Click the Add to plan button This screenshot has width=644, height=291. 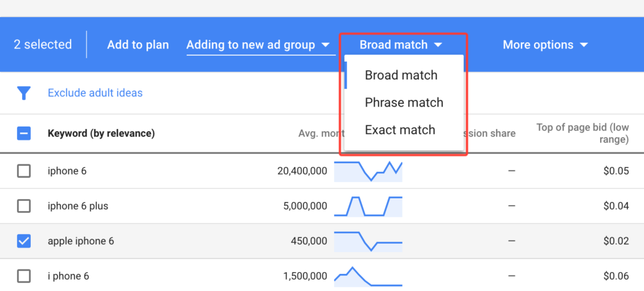tap(138, 45)
